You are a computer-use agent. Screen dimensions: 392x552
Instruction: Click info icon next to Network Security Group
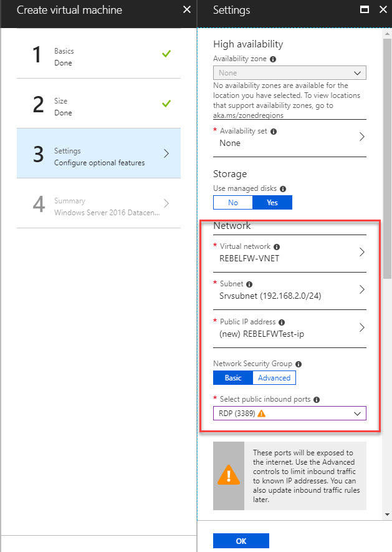click(x=299, y=364)
